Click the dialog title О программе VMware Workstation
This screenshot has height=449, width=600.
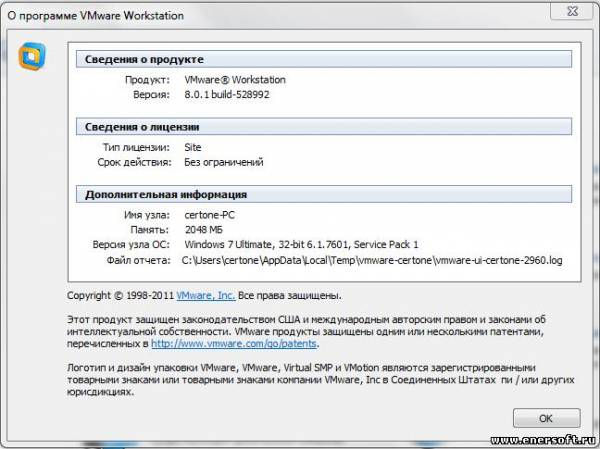click(x=96, y=16)
